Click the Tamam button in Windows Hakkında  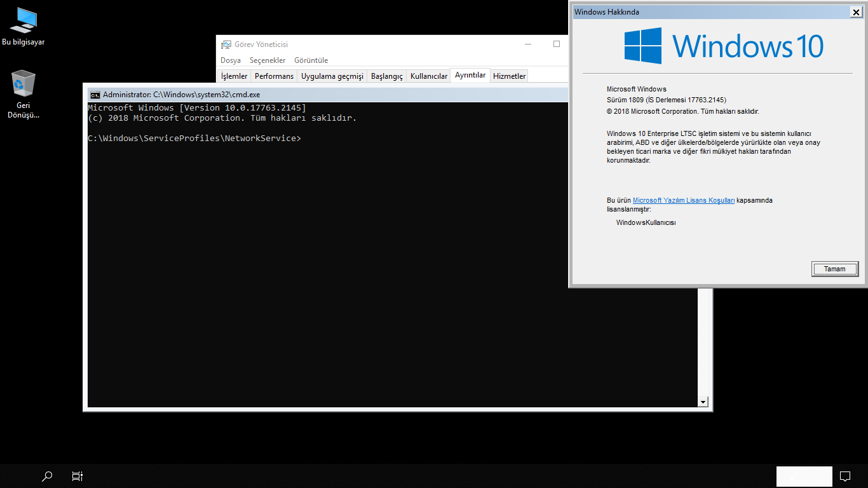[835, 269]
